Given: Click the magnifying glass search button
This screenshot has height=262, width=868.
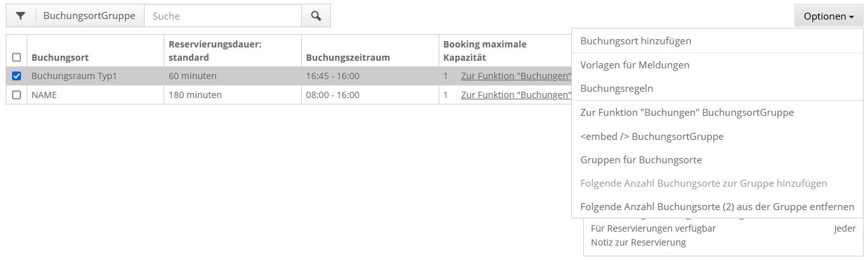Looking at the screenshot, I should tap(316, 16).
